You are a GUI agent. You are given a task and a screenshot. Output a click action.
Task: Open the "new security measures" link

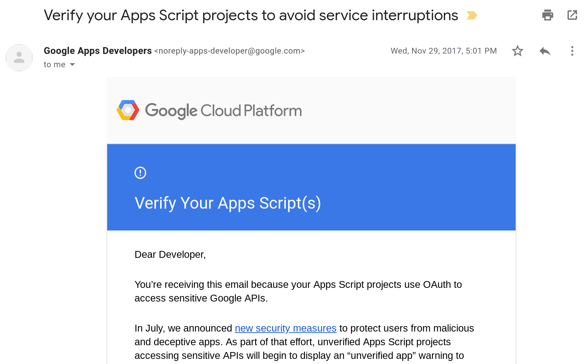pos(286,328)
